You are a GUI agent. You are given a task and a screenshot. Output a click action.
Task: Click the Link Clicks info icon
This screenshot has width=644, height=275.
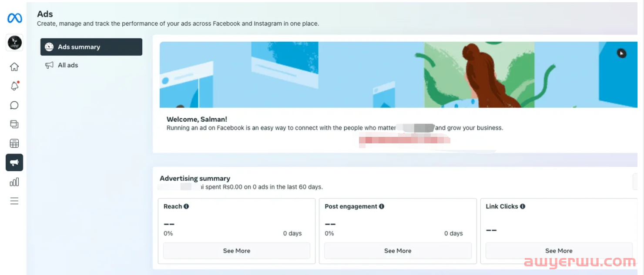pos(523,206)
